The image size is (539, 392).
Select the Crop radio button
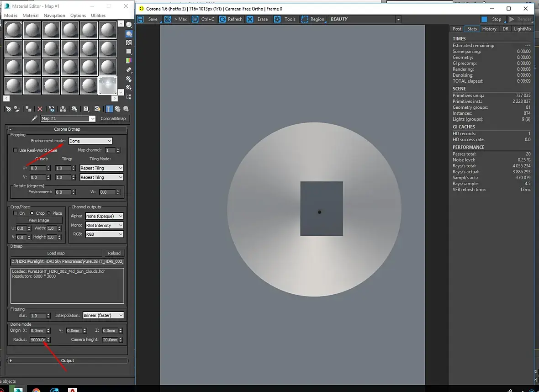(32, 213)
